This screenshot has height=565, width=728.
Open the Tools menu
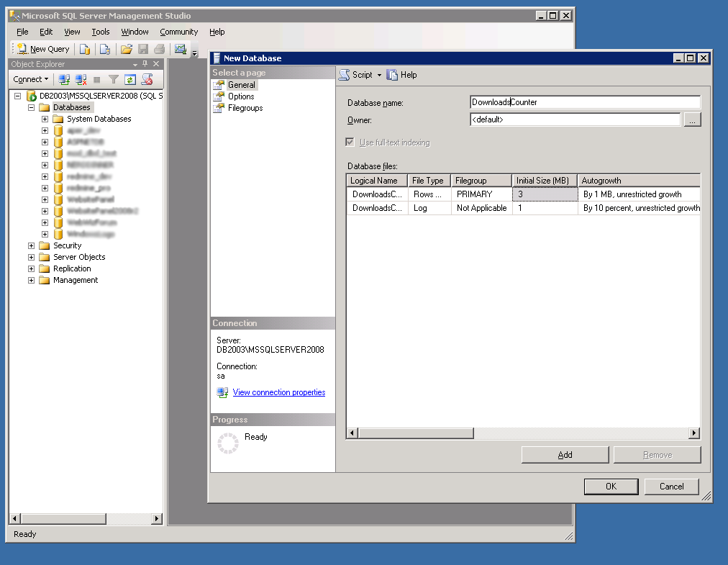pyautogui.click(x=101, y=32)
